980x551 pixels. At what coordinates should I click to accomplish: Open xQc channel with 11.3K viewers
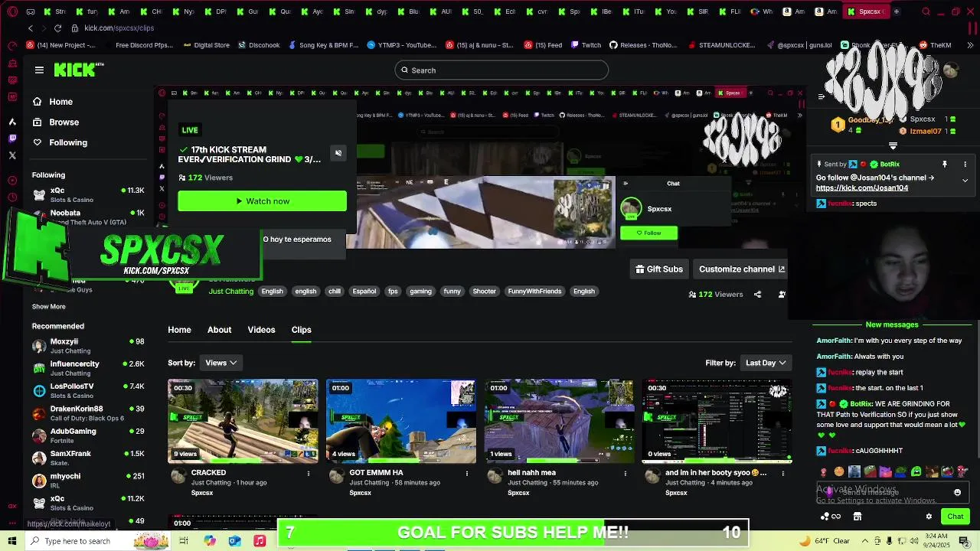click(x=88, y=194)
